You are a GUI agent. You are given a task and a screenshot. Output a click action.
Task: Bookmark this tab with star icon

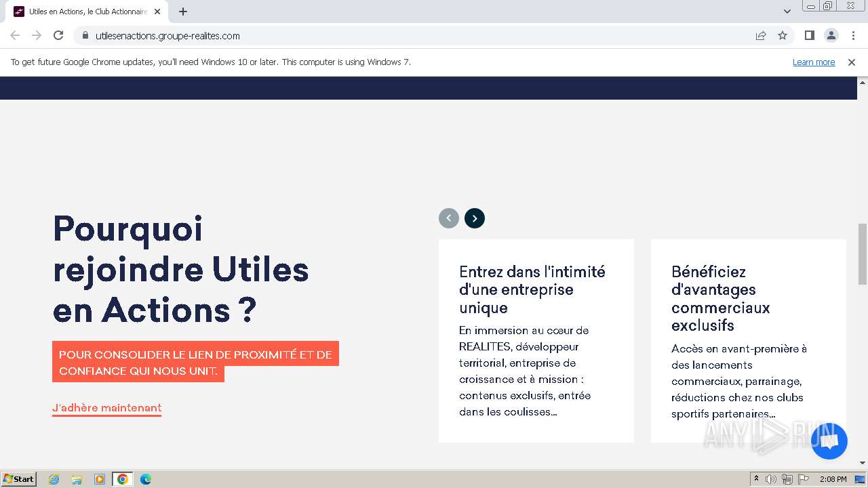coord(783,35)
